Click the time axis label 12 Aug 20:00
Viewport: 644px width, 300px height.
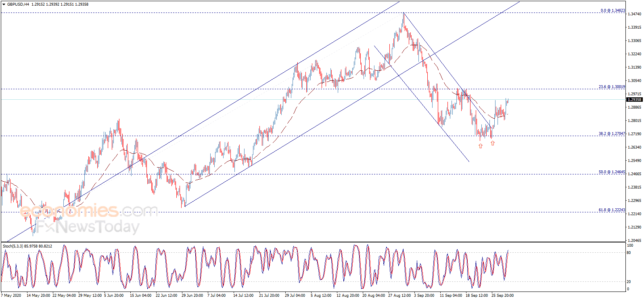348,296
